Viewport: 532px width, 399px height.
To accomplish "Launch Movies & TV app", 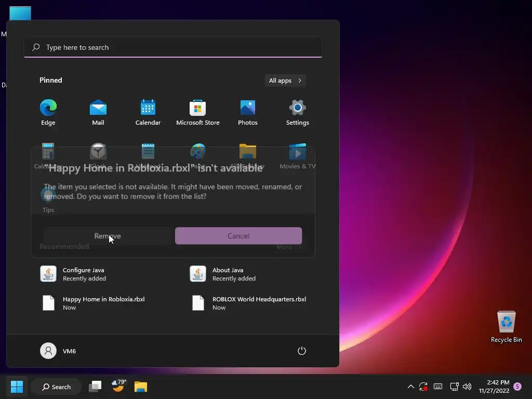I will tap(298, 156).
